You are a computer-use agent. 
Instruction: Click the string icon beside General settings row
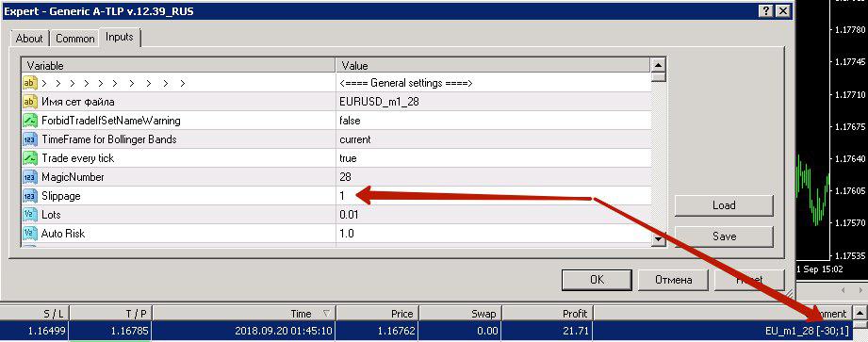(29, 83)
